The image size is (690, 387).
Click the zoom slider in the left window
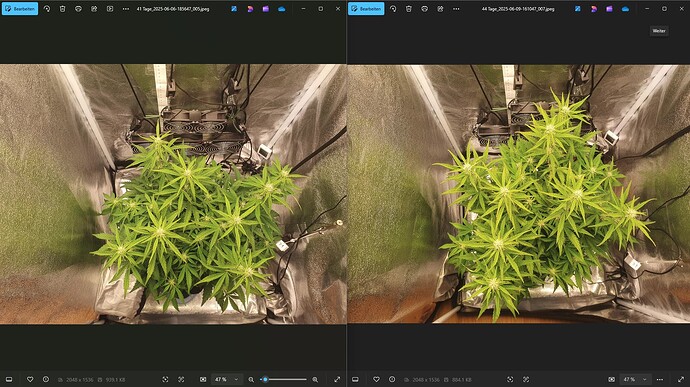[284, 379]
